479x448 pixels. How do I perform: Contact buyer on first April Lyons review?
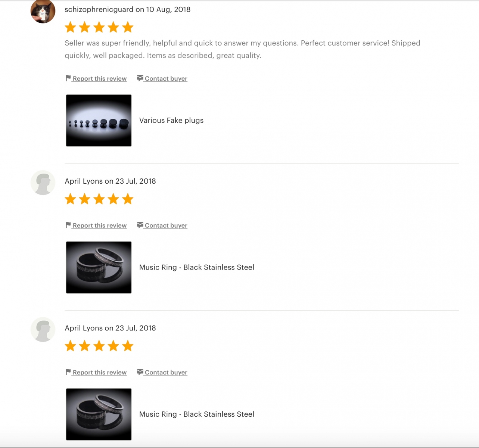[x=166, y=225]
